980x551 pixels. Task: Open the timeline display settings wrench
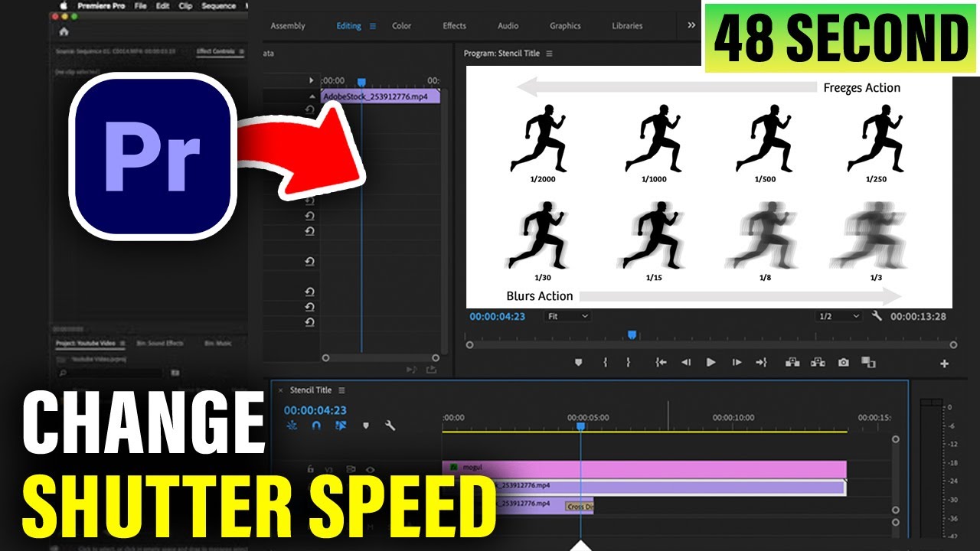tap(390, 425)
